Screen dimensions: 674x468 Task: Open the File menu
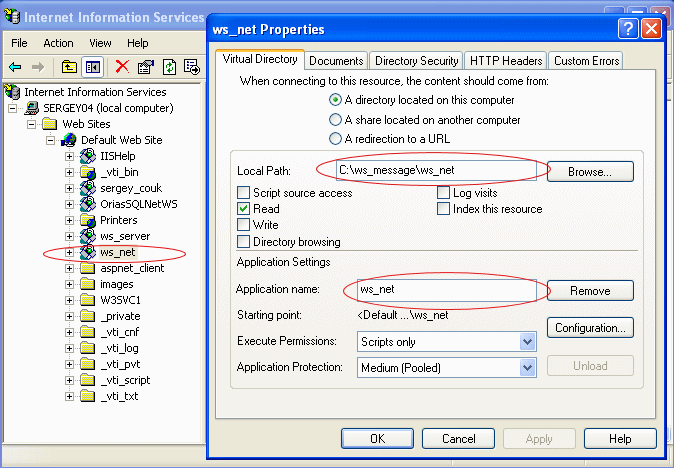tap(19, 43)
